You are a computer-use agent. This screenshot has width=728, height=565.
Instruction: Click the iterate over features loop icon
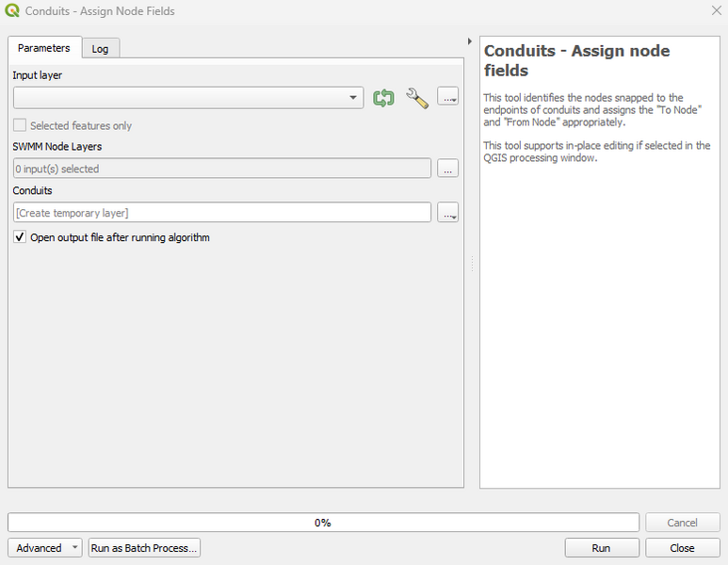382,97
